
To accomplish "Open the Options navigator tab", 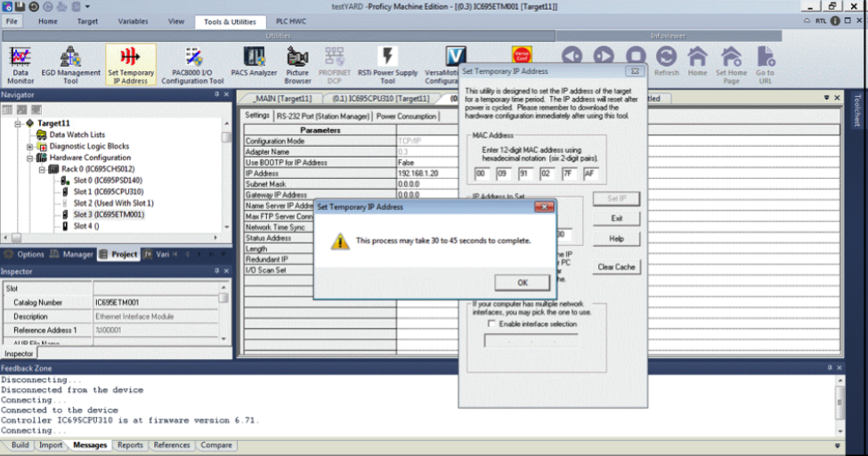I will pyautogui.click(x=24, y=255).
